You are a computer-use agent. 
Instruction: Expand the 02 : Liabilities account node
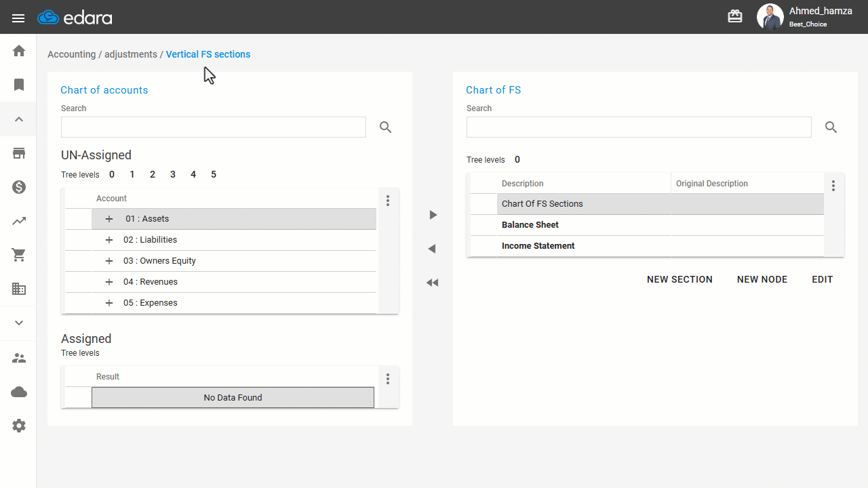pyautogui.click(x=109, y=240)
